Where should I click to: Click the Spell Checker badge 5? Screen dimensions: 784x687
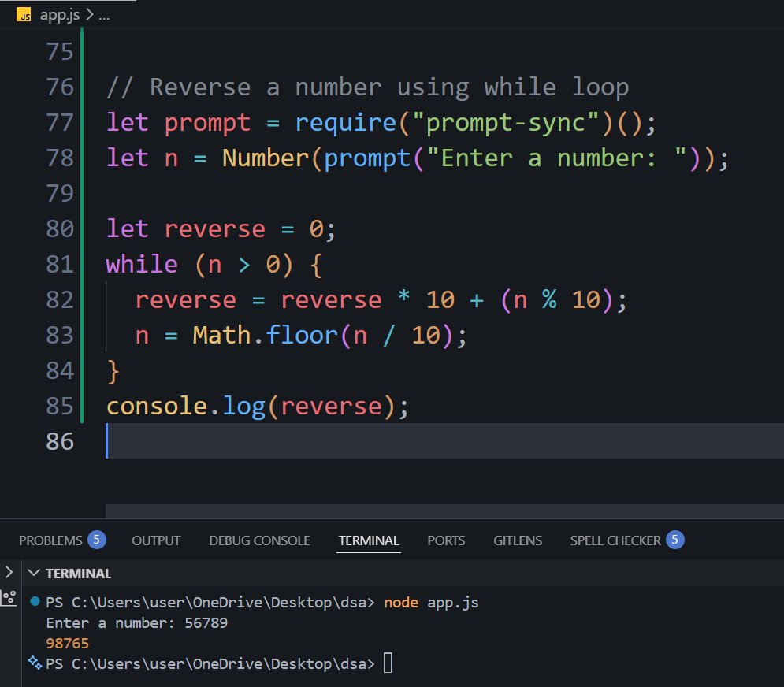[674, 540]
